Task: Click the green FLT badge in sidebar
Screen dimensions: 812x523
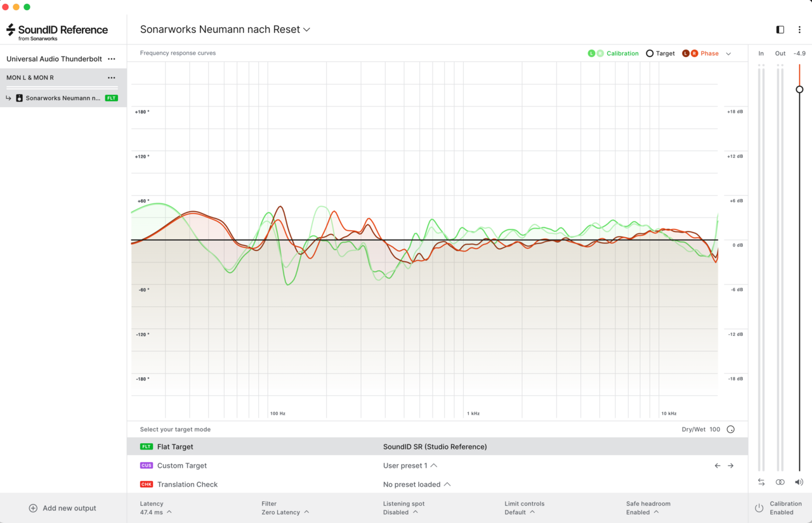Action: click(112, 98)
